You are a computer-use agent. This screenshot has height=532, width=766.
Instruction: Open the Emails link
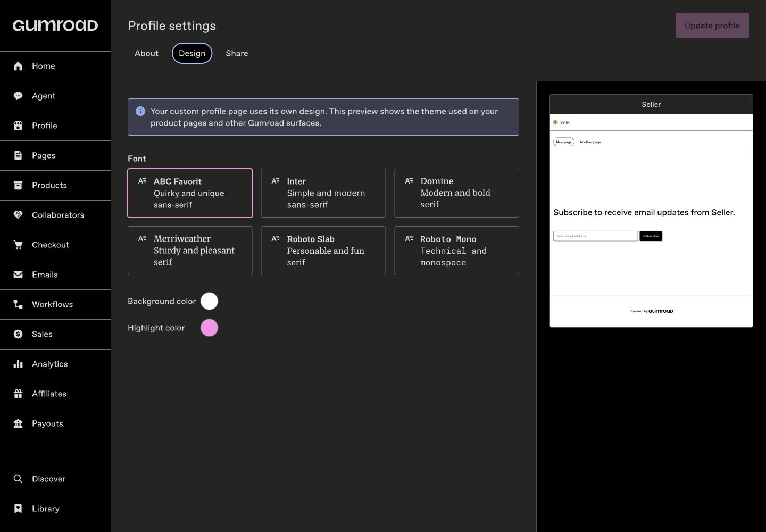[x=55, y=275]
